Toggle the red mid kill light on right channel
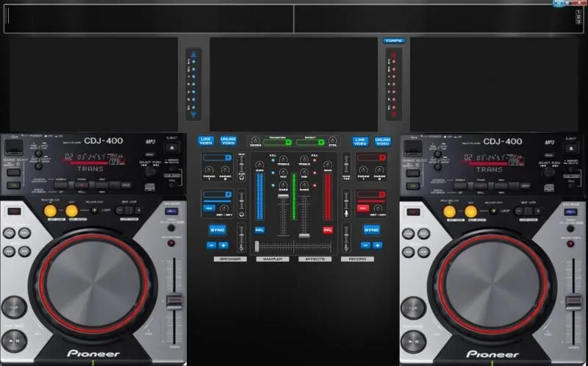This screenshot has height=366, width=588. pyautogui.click(x=315, y=173)
